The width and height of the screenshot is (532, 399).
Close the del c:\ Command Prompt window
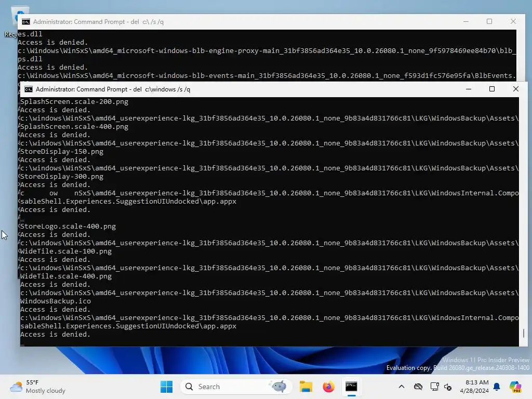click(x=513, y=21)
